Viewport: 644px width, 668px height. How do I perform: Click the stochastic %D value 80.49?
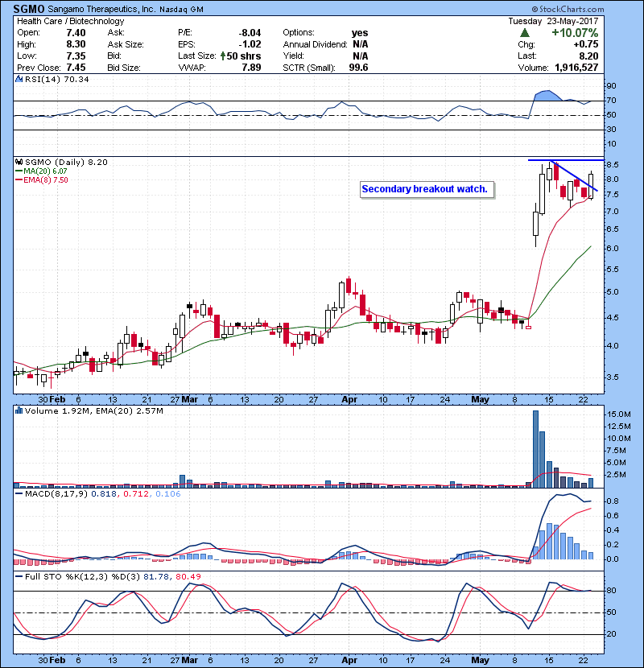[x=188, y=576]
